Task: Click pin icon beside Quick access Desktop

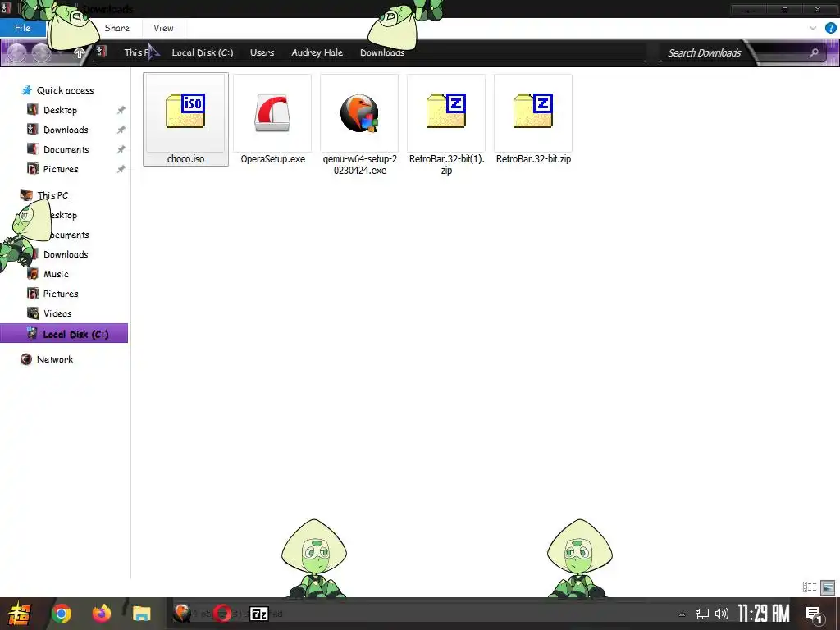Action: tap(121, 110)
